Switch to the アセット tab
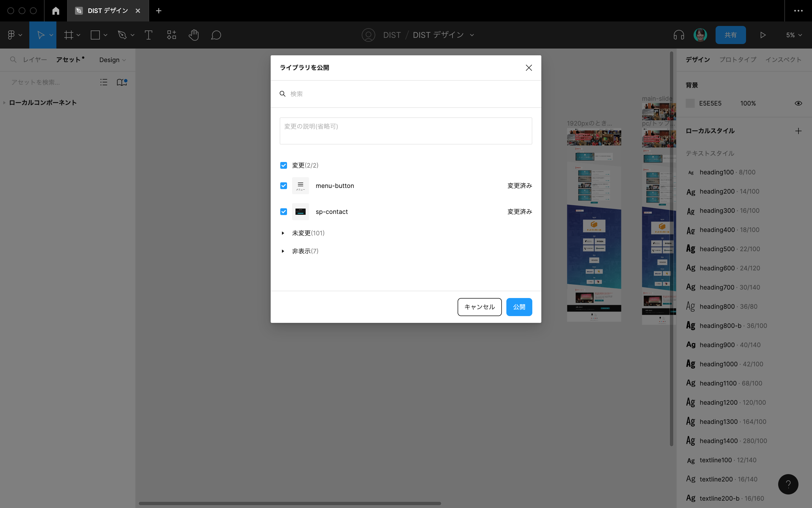This screenshot has height=508, width=812. coord(69,60)
